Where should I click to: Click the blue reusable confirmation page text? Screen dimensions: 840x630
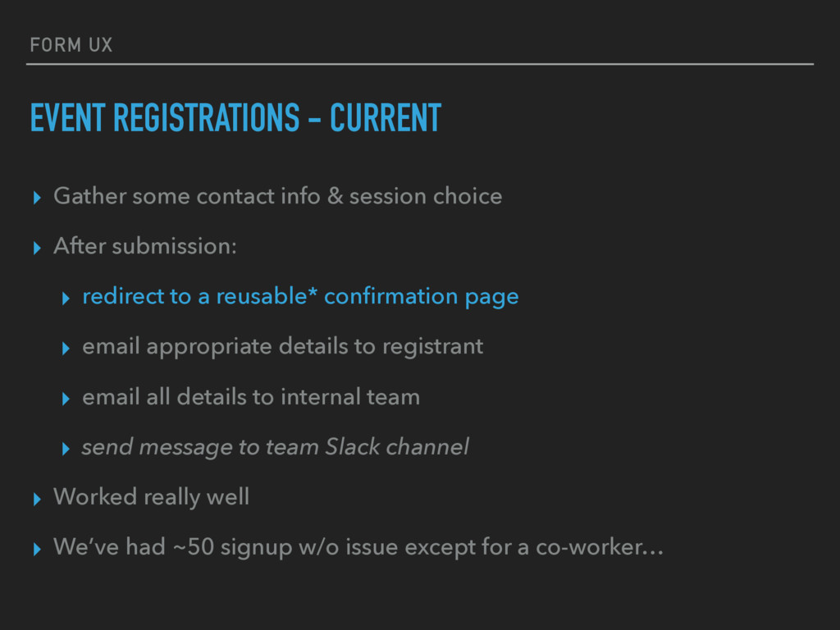(x=300, y=297)
